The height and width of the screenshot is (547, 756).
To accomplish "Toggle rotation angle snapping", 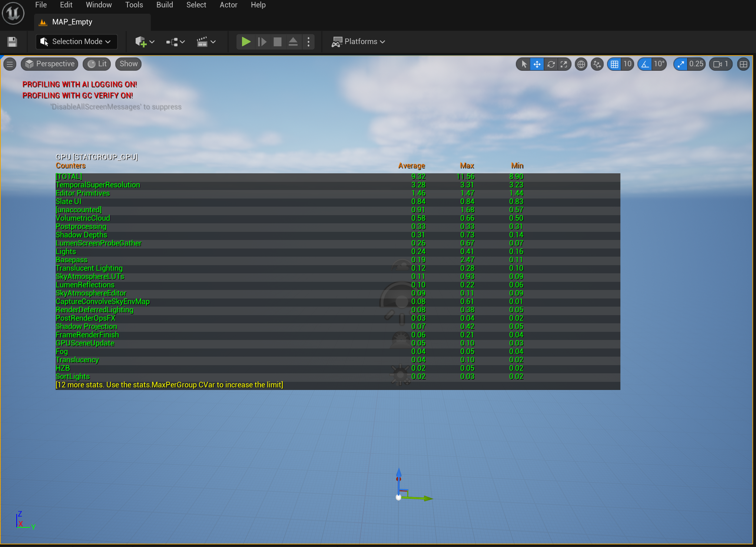I will tap(645, 64).
